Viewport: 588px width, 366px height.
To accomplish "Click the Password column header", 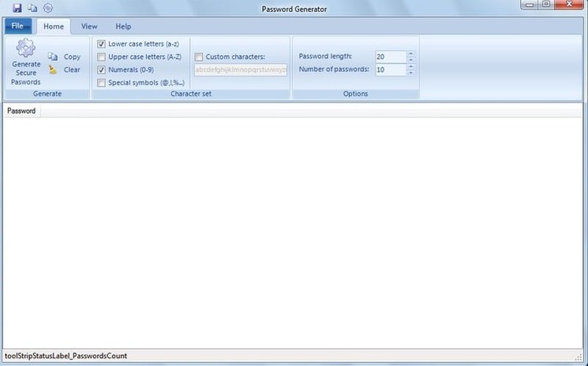I will pos(22,111).
